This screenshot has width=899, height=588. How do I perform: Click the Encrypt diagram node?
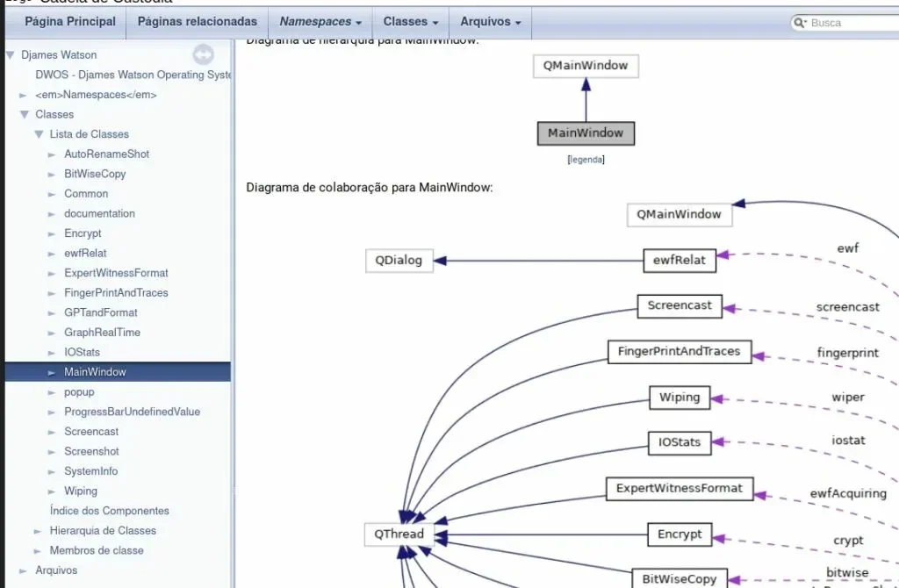pos(680,534)
